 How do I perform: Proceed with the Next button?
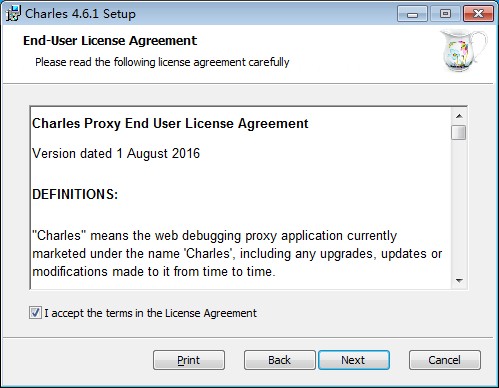point(354,360)
